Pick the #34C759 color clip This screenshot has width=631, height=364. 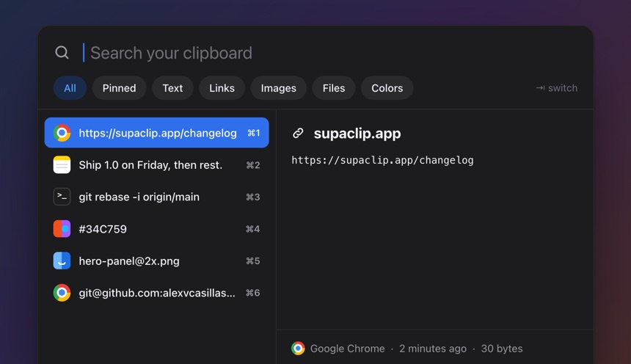(156, 229)
